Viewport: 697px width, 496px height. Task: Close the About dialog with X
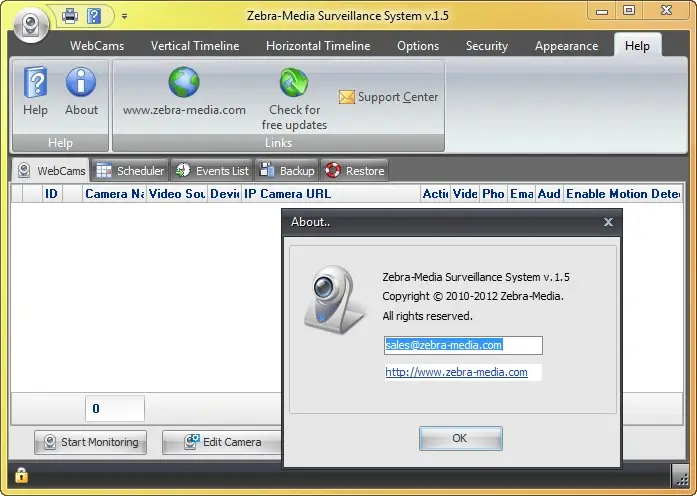click(x=608, y=222)
